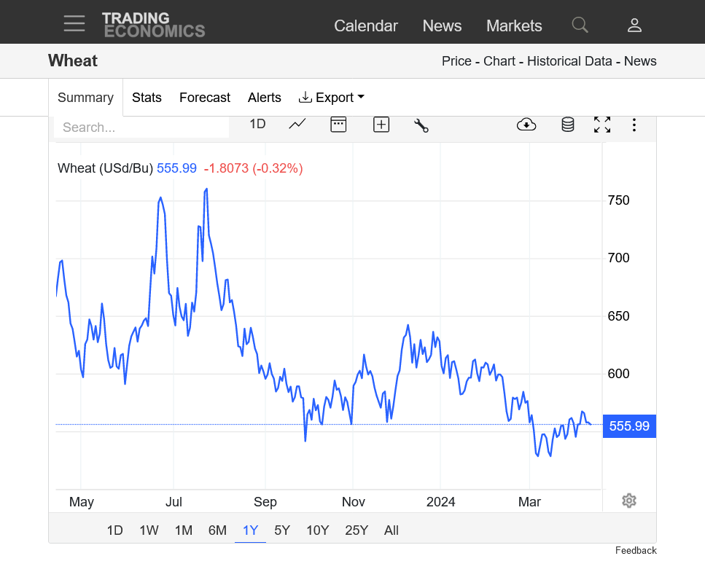Open the database data icon
The image size is (705, 588).
[567, 125]
